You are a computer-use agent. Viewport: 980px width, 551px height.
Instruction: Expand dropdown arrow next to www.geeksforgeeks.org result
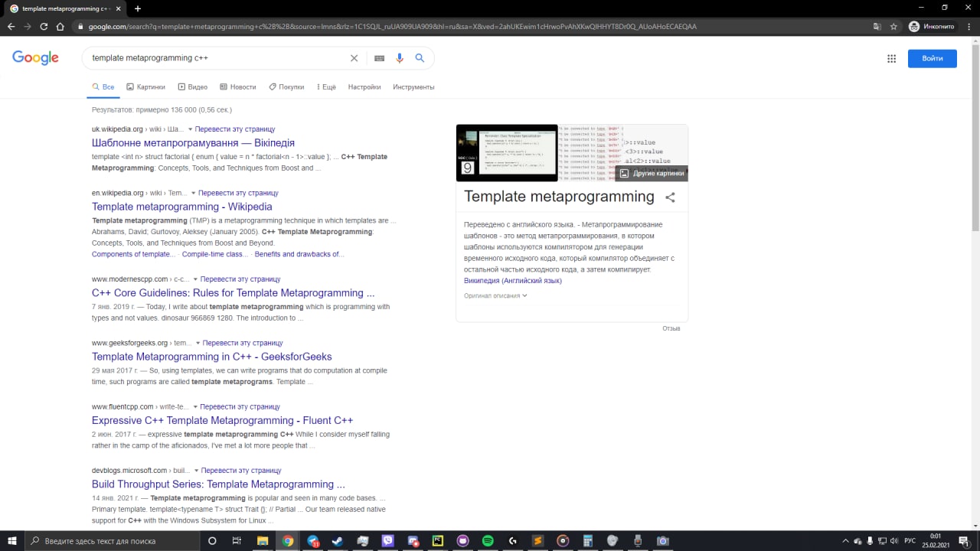198,344
